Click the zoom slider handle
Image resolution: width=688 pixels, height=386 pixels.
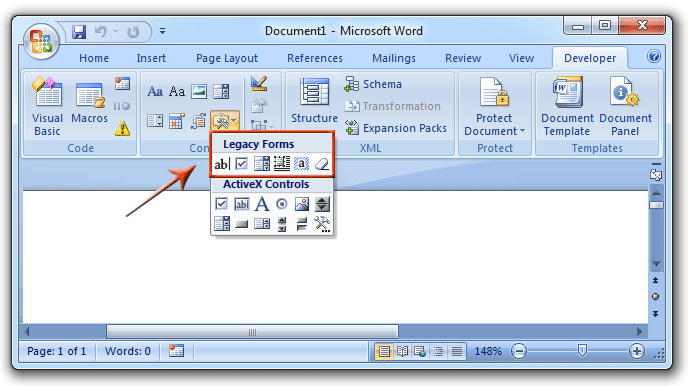coord(582,350)
